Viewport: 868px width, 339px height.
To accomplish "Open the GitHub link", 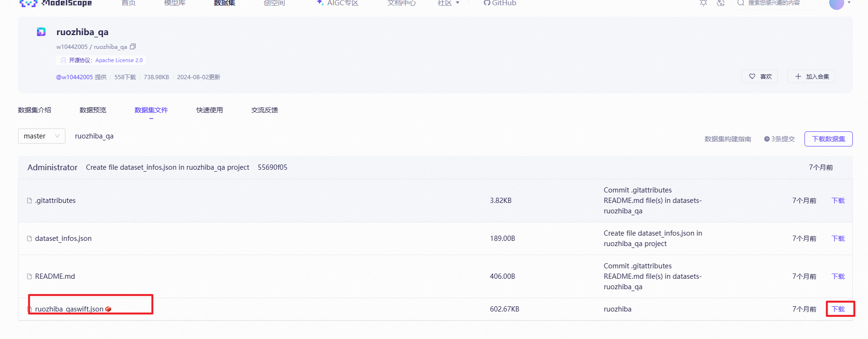I will click(x=500, y=3).
